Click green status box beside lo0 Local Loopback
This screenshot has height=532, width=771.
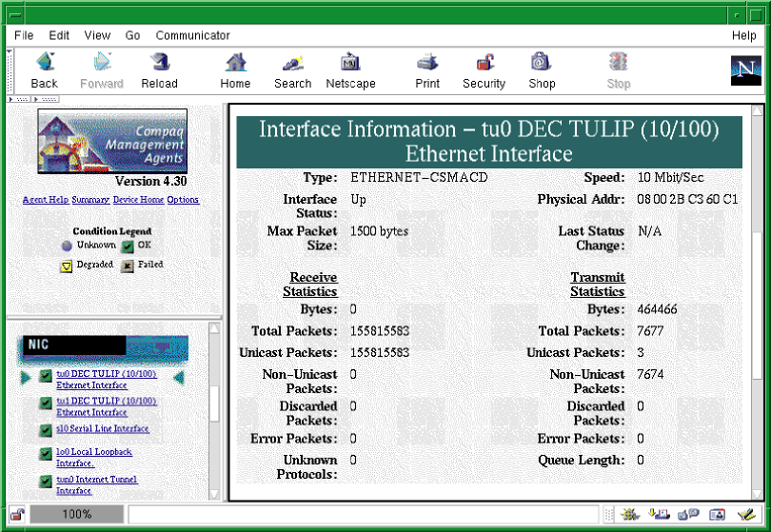46,454
